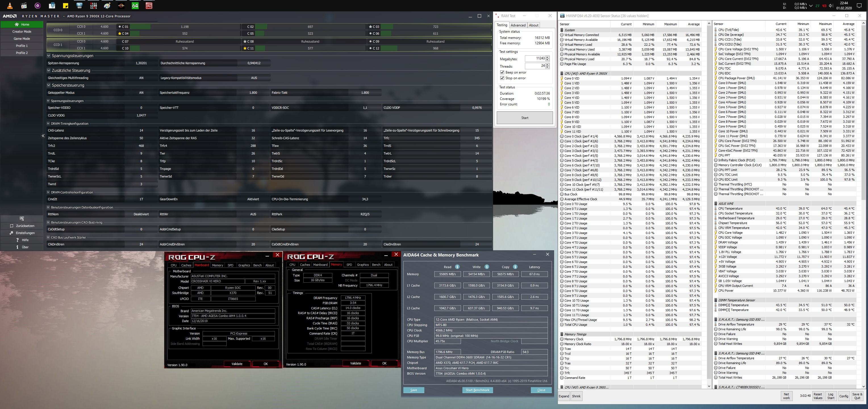868x409 pixels.
Task: Select Home in Ryzen Master sidebar
Action: click(22, 24)
